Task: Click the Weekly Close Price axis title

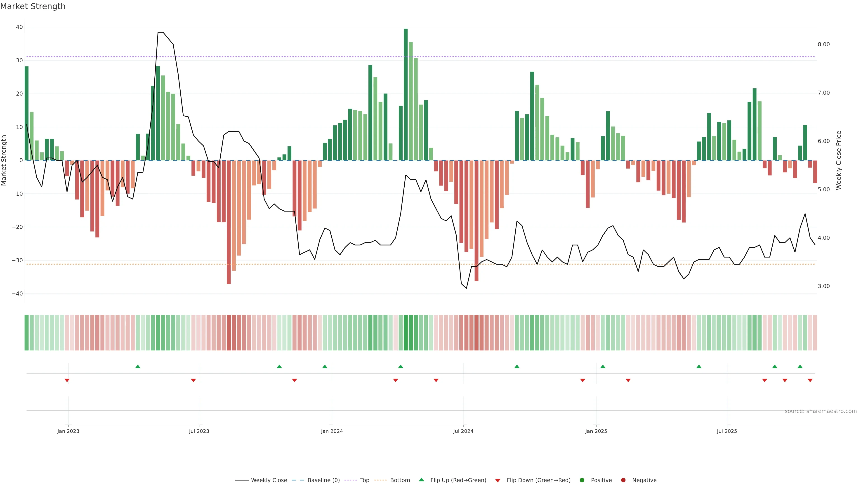Action: pos(839,160)
